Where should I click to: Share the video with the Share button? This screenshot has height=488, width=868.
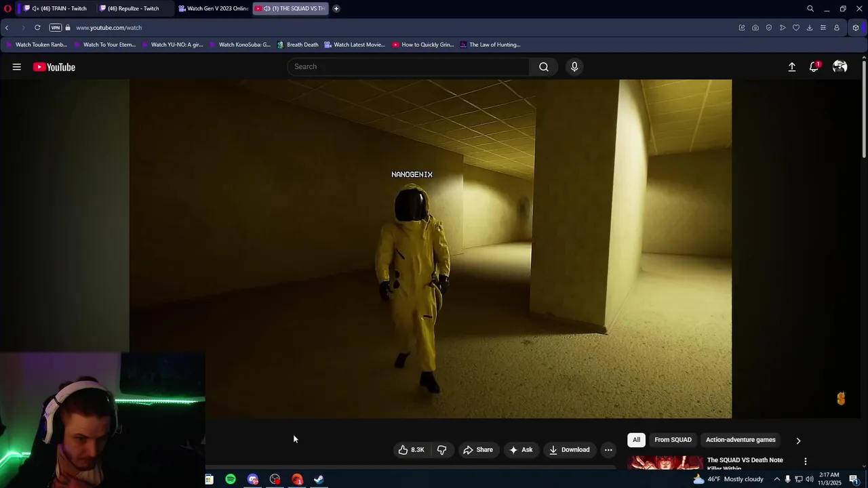[x=478, y=449]
